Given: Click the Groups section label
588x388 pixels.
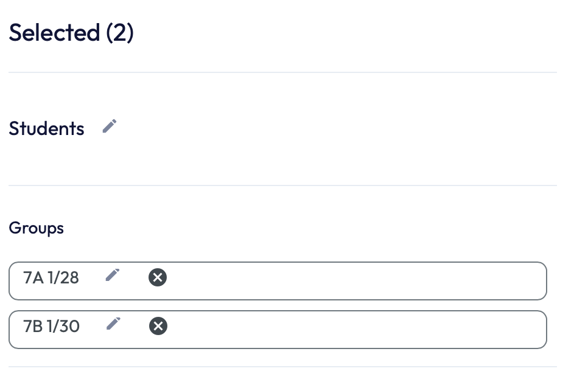Looking at the screenshot, I should 36,229.
